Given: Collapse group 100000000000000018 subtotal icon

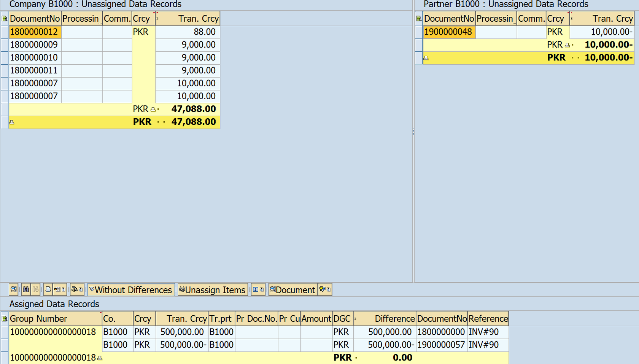Looking at the screenshot, I should (100, 358).
